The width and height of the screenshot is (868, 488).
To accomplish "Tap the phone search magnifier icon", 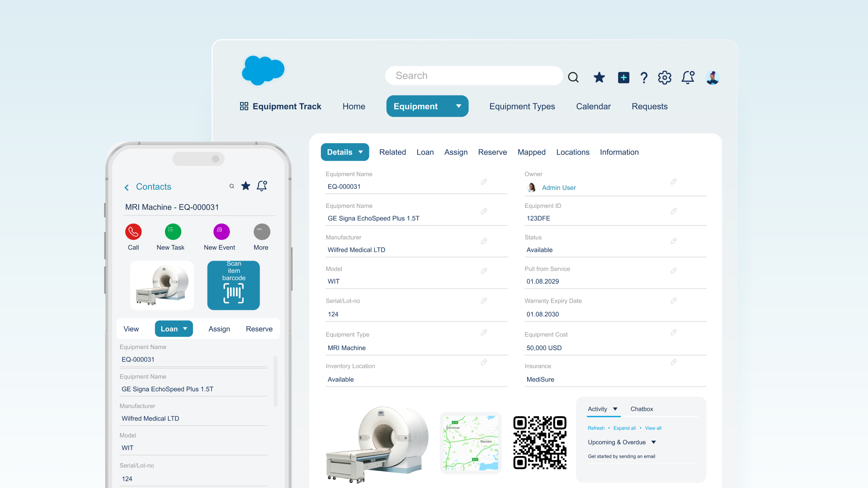I will tap(232, 186).
